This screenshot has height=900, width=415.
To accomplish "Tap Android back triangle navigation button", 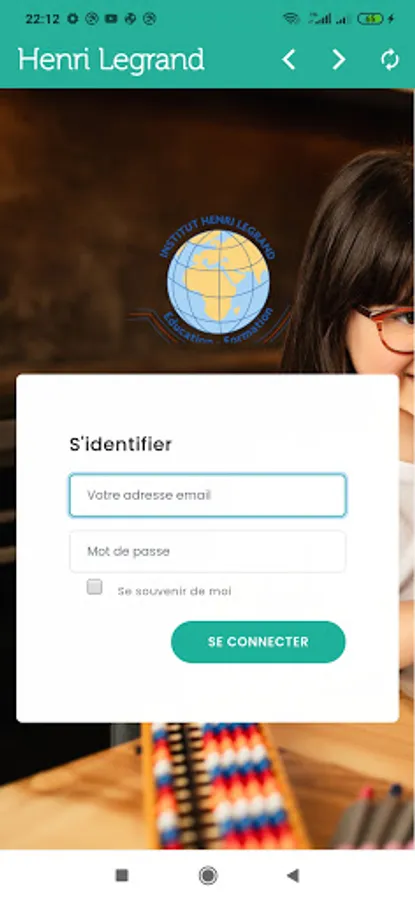I will [293, 875].
